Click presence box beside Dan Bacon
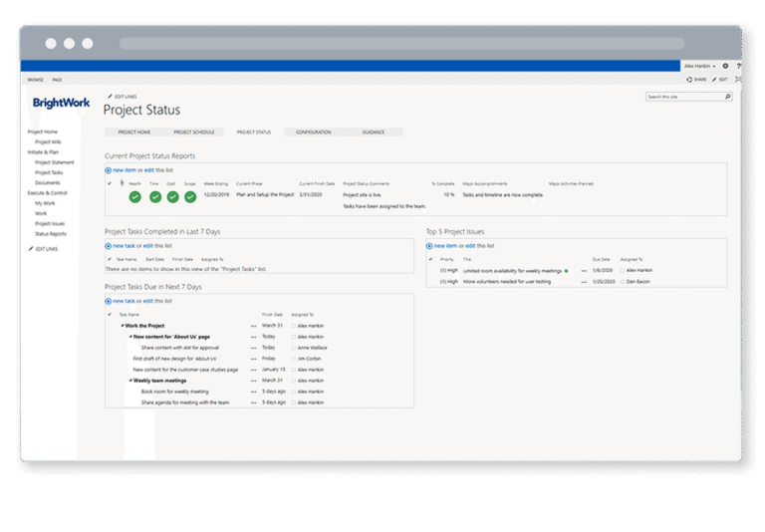The height and width of the screenshot is (532, 765). click(x=623, y=282)
